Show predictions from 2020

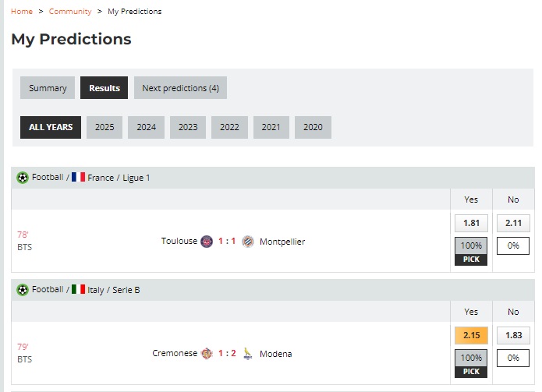coord(313,127)
